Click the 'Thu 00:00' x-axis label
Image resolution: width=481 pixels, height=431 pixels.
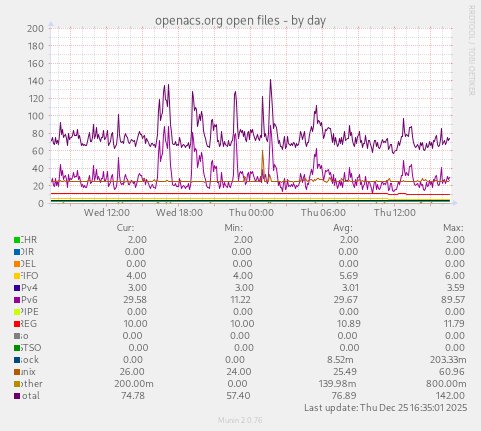pos(251,212)
